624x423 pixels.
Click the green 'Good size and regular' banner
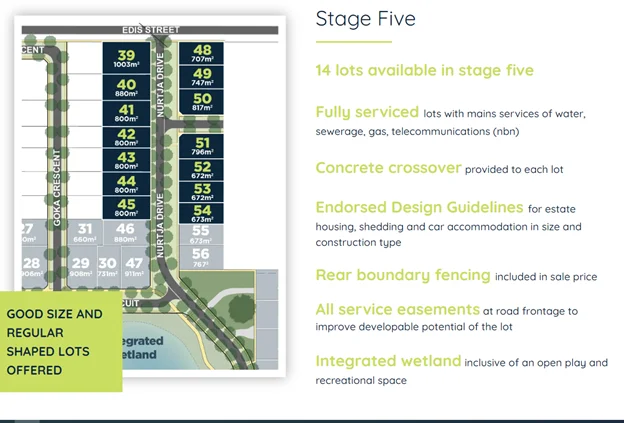tap(60, 341)
